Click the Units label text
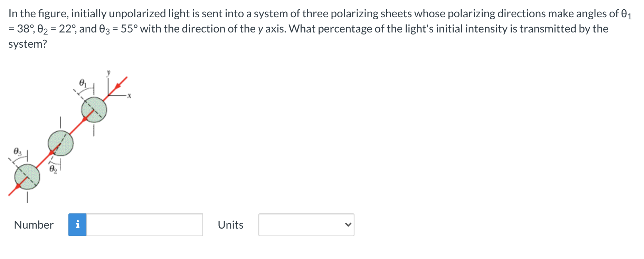 click(x=230, y=225)
